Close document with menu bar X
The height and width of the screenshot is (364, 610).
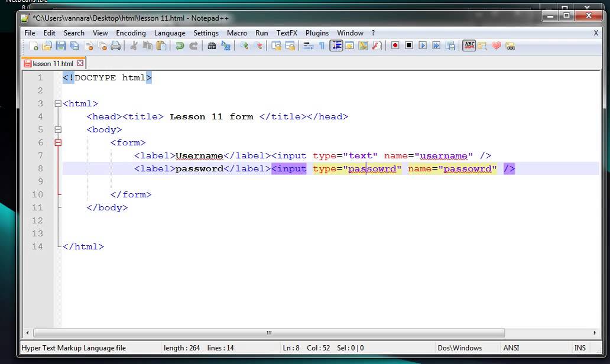tap(596, 33)
